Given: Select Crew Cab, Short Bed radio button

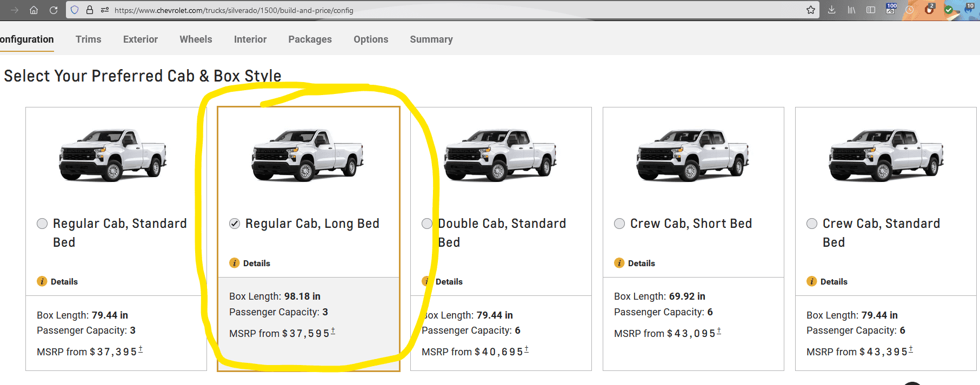Looking at the screenshot, I should click(x=619, y=224).
